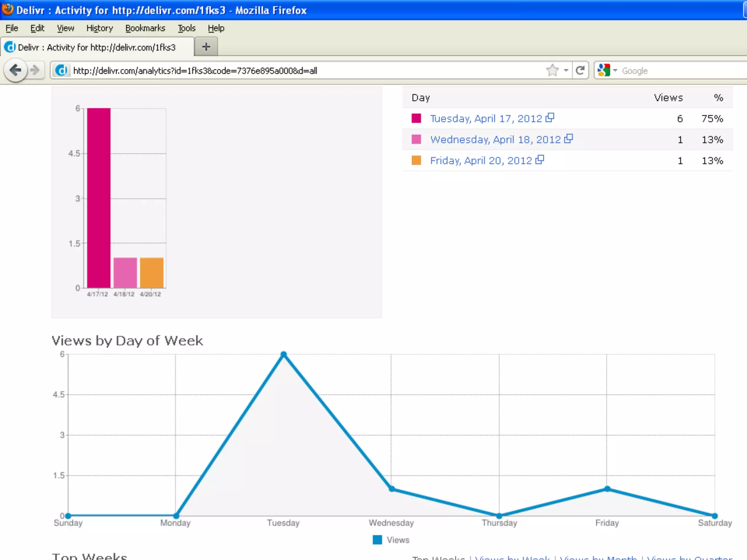Click external link icon beside Friday, April 20
This screenshot has width=747, height=560.
(x=539, y=160)
